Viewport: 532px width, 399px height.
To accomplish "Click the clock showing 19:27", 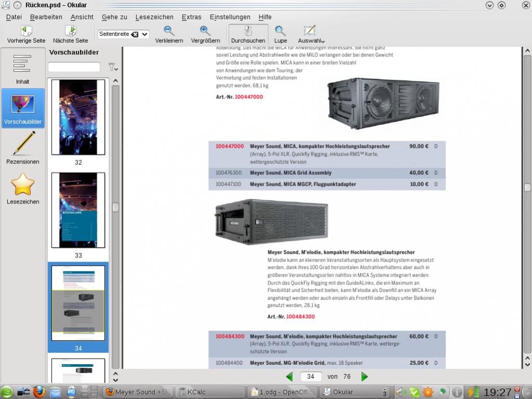I will click(x=497, y=392).
